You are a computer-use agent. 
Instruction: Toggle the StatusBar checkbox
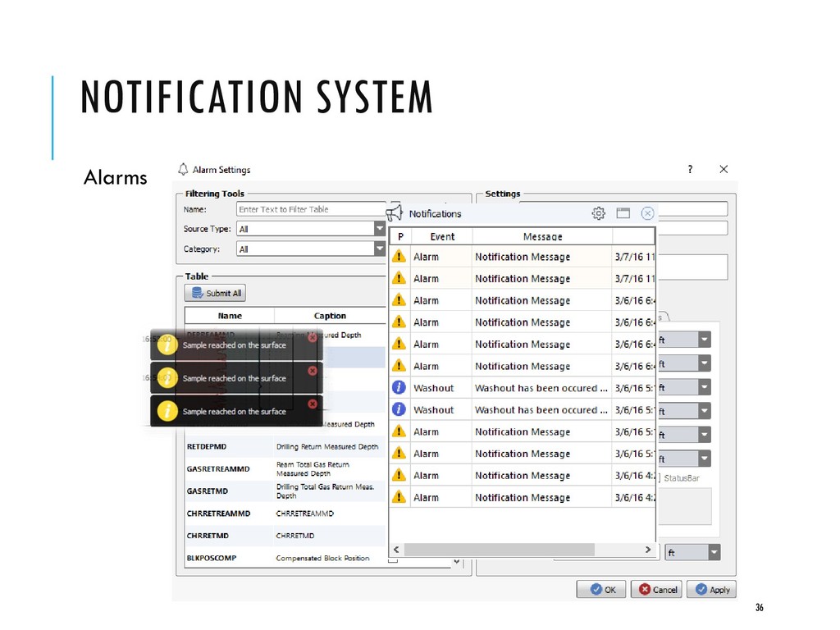(659, 477)
